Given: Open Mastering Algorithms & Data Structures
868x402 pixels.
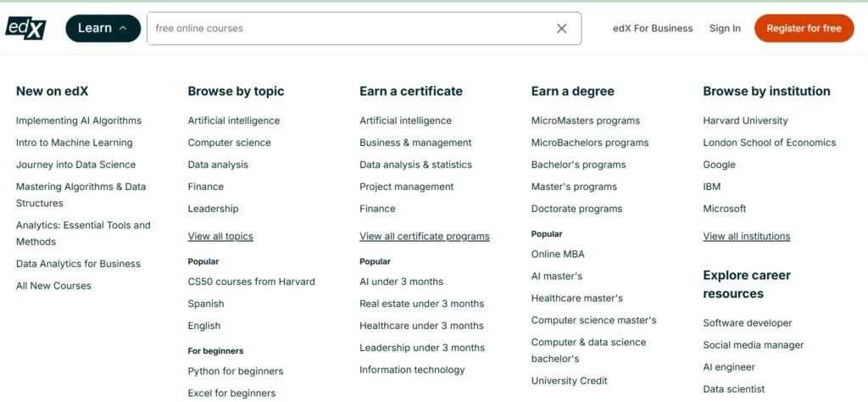Looking at the screenshot, I should point(81,195).
